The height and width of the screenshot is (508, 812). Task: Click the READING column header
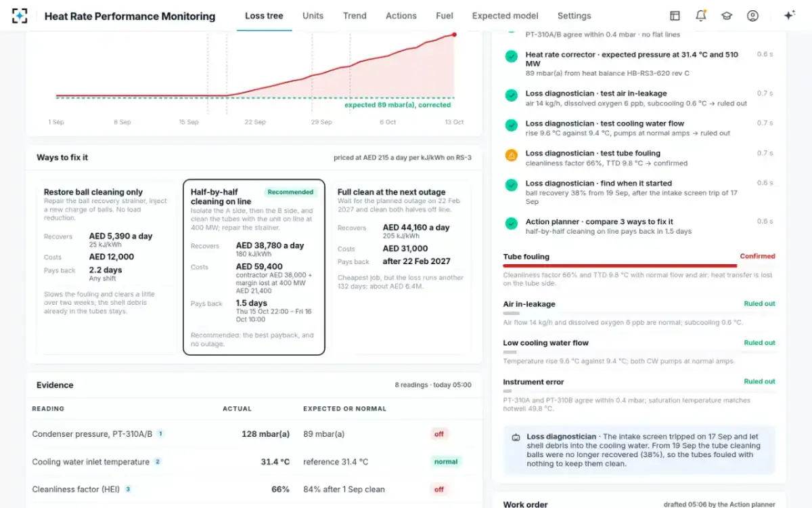click(x=48, y=409)
